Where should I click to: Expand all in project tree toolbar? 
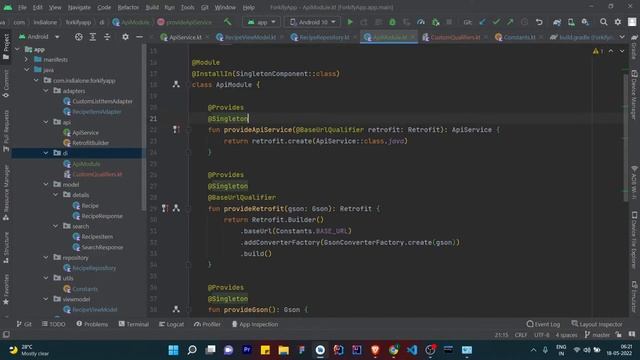point(93,37)
